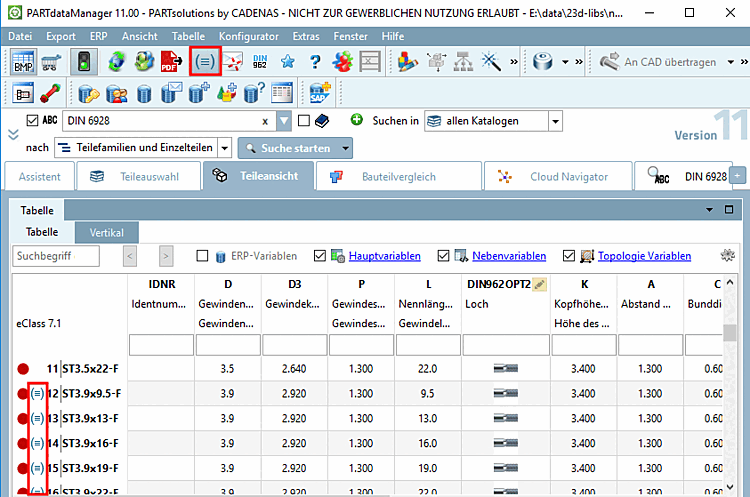Click the Suchbegriff search field

pos(56,256)
